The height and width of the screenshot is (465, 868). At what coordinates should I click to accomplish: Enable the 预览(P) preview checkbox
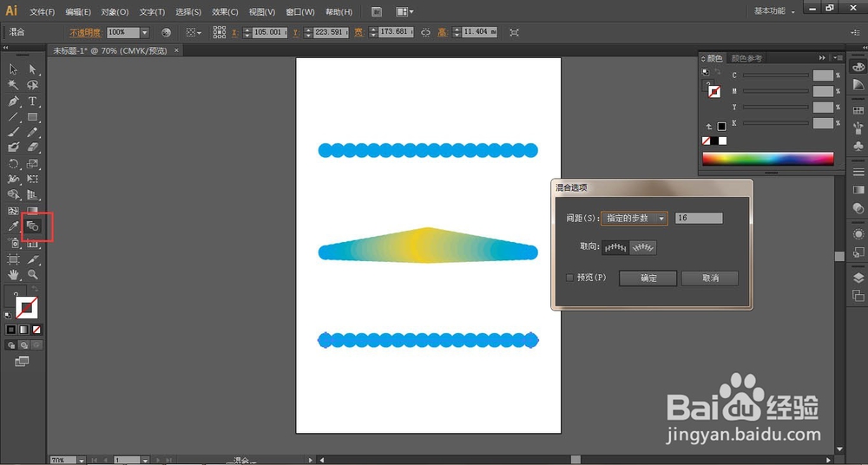(569, 278)
